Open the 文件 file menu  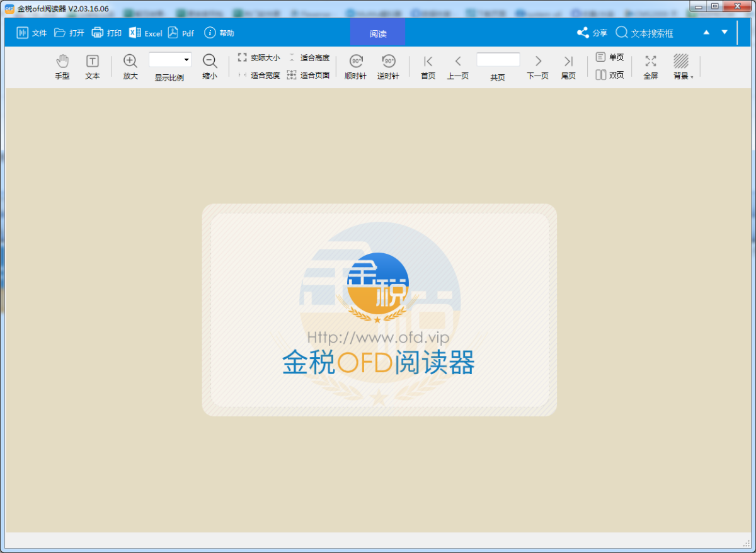[31, 32]
